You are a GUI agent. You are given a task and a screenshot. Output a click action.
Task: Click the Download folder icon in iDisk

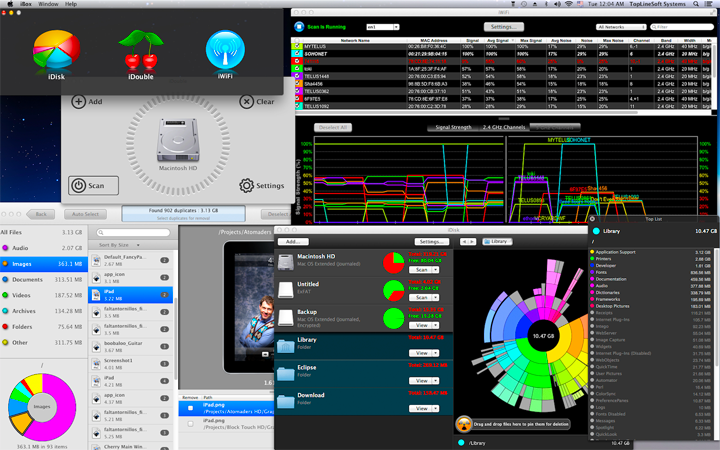(x=285, y=401)
